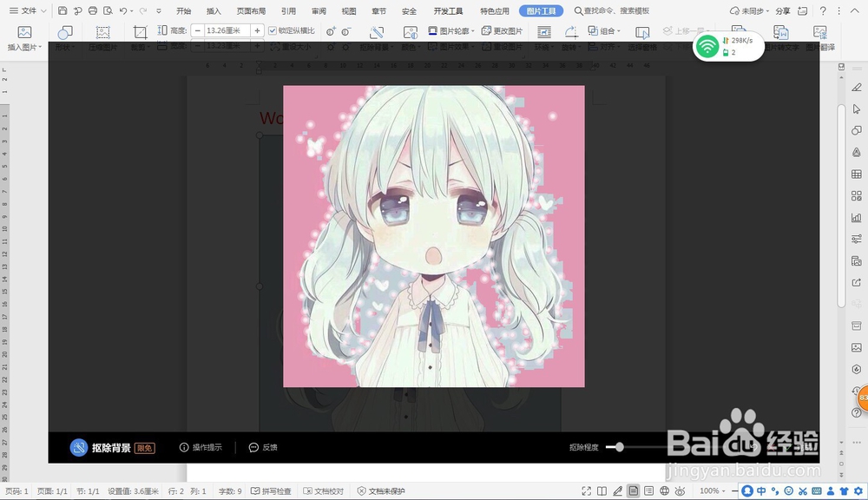Open the 选择窗格 selection pane icon
The height and width of the screenshot is (500, 868).
642,33
